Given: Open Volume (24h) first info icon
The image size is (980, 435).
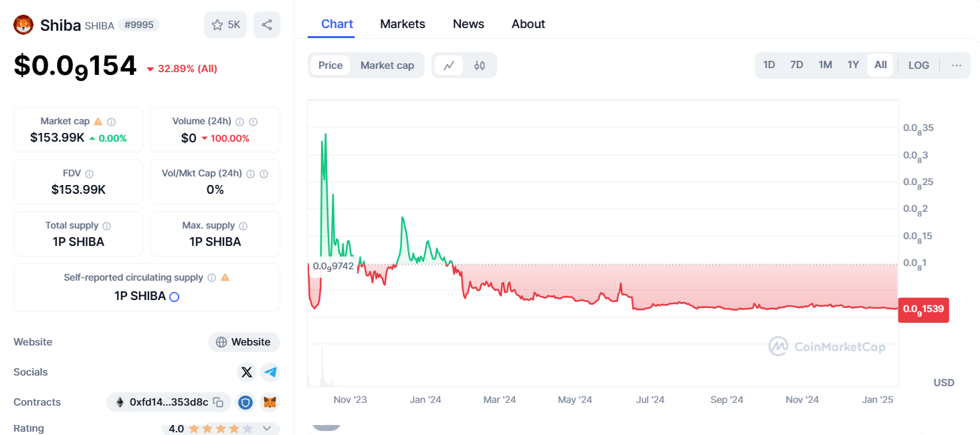Looking at the screenshot, I should pyautogui.click(x=239, y=122).
